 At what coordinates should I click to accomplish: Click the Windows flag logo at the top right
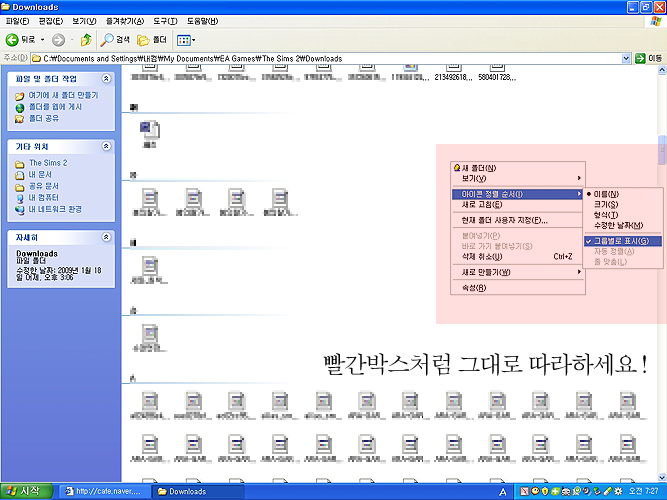656,21
